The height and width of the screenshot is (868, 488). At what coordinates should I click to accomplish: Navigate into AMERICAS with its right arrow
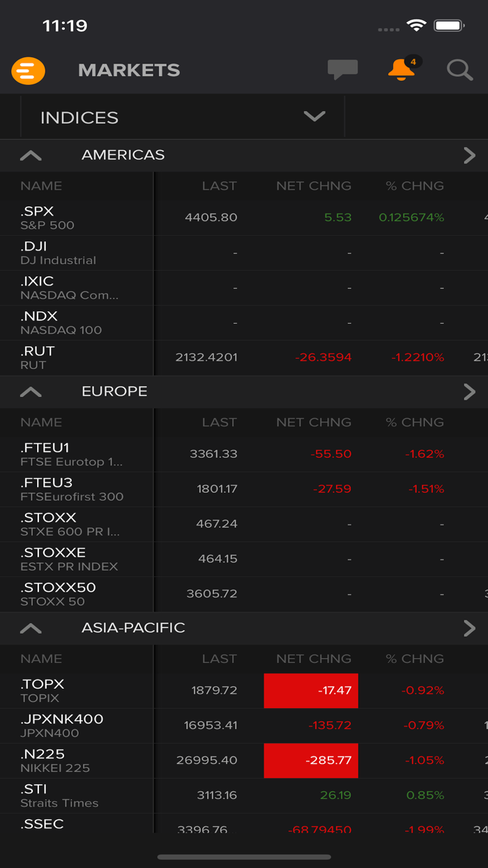[x=471, y=155]
